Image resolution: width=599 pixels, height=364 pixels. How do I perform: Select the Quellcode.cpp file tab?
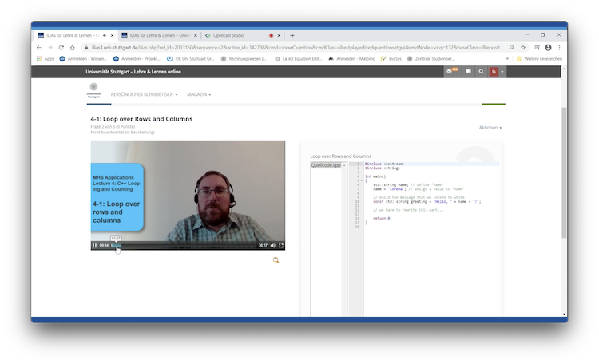click(326, 165)
